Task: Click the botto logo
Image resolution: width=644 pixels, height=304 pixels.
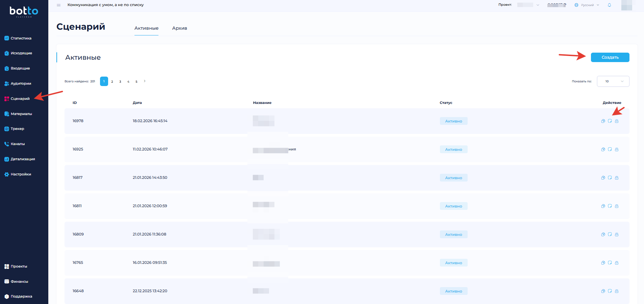Action: [24, 11]
